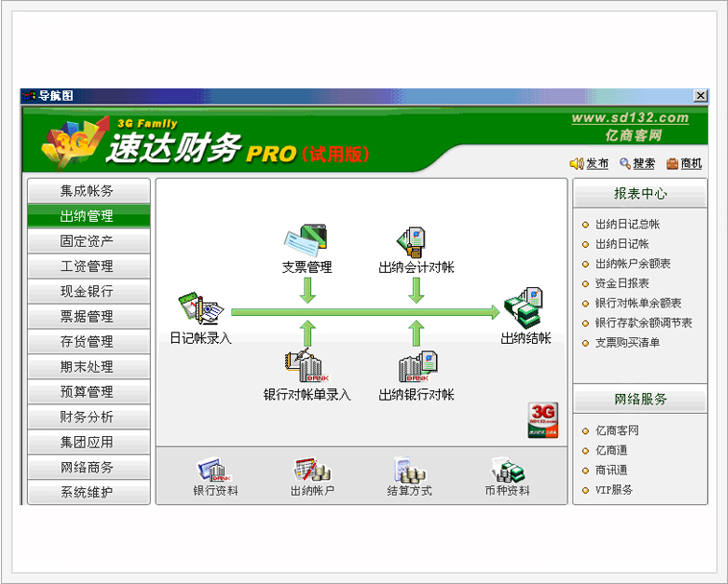Open the 银行对帐单录入 bank statement icon
The image size is (728, 584).
pyautogui.click(x=306, y=365)
